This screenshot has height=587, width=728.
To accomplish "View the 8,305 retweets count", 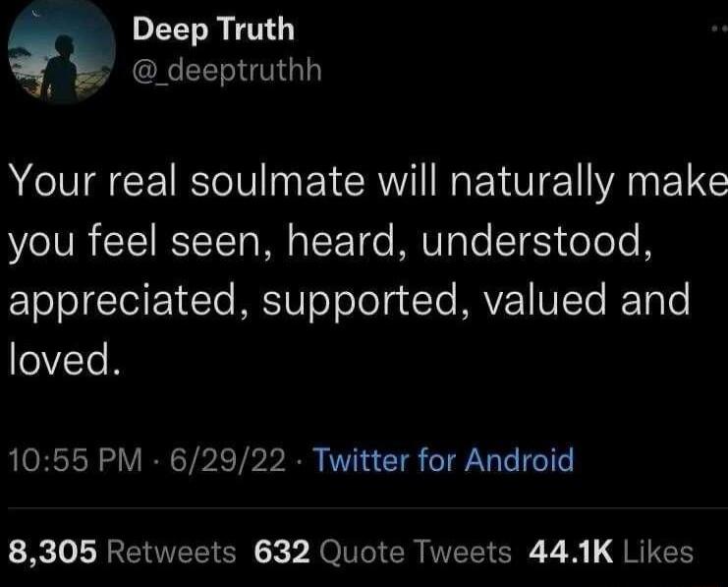I will [51, 552].
